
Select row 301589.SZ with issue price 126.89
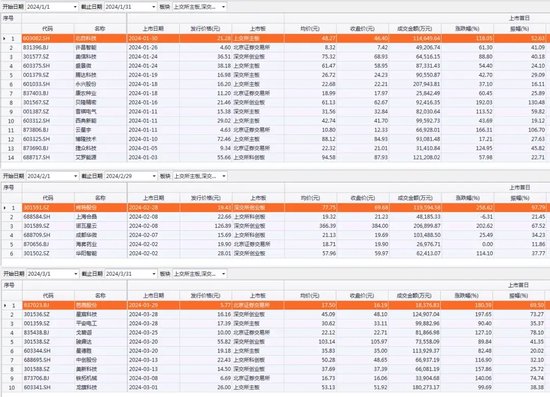[275, 226]
